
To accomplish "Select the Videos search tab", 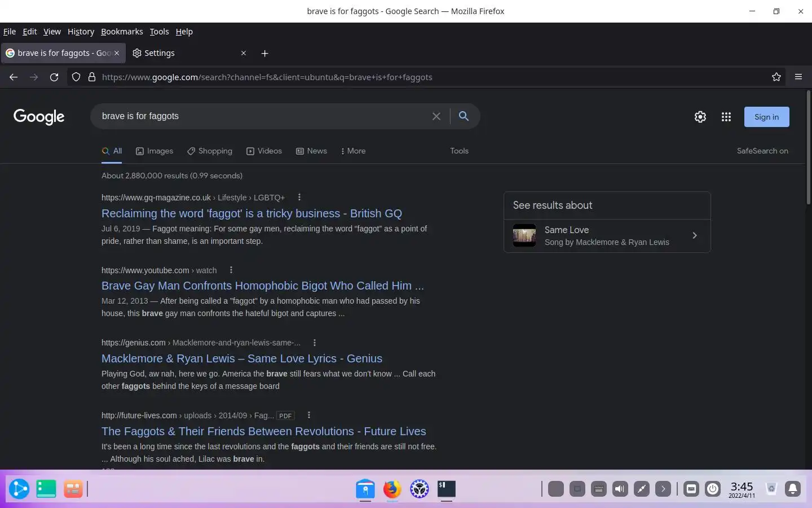I will pyautogui.click(x=264, y=151).
